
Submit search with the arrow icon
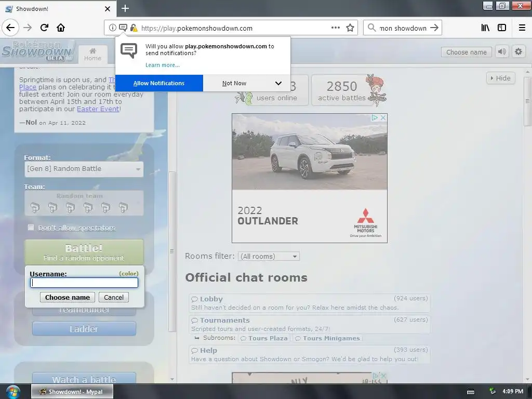click(x=434, y=28)
